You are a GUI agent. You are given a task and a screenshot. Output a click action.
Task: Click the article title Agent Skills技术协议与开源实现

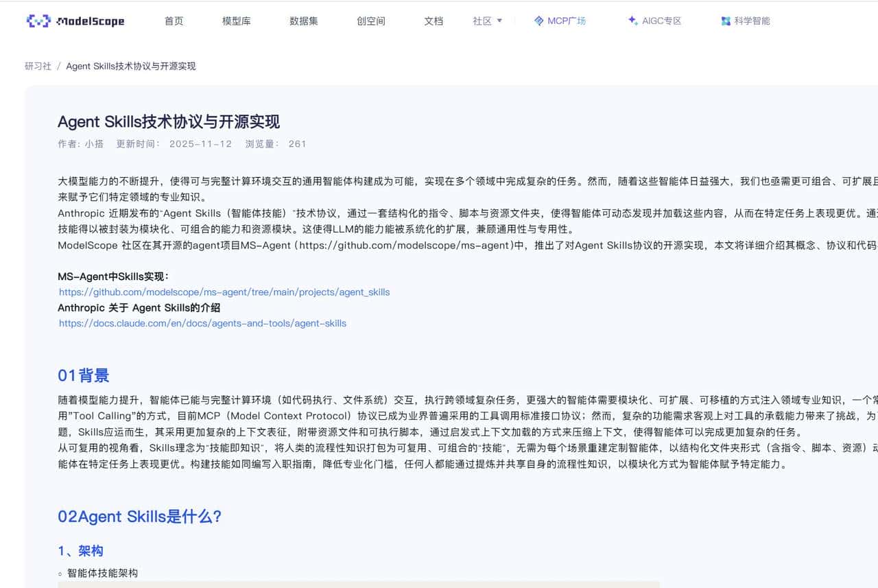170,121
